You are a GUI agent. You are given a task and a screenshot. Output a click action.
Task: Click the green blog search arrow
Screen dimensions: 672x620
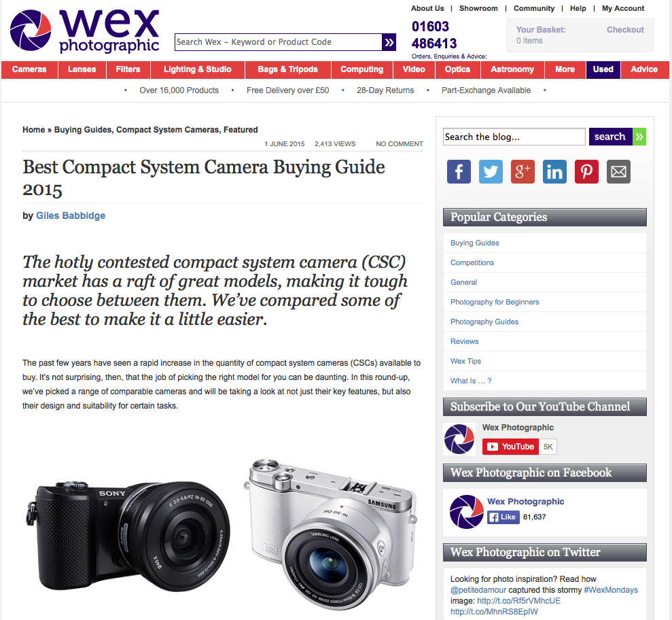(x=639, y=137)
